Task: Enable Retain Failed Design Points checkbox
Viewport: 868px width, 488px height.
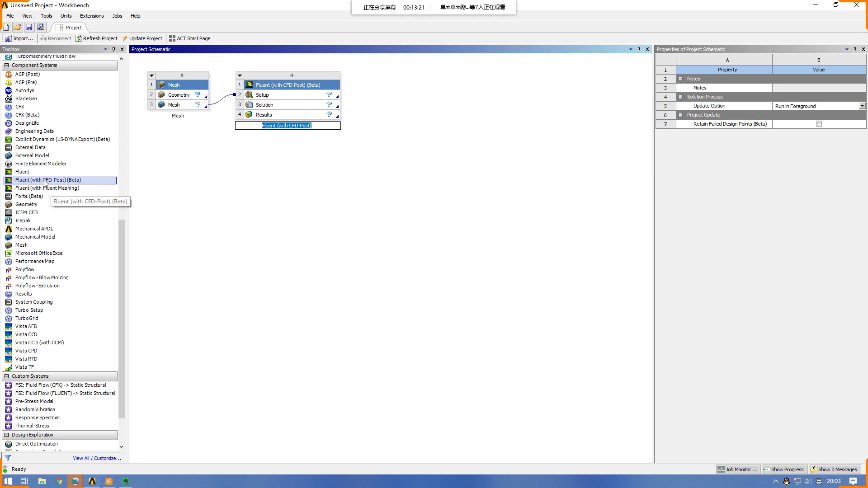Action: (x=819, y=124)
